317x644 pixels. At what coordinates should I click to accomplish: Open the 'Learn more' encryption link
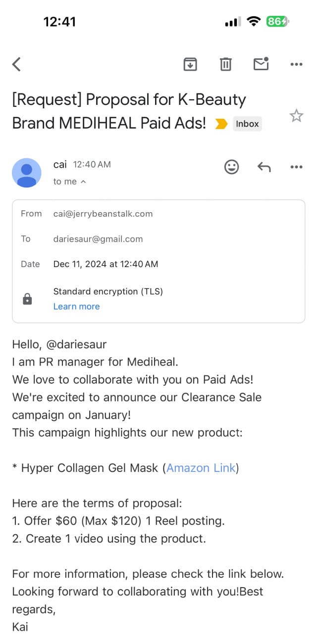(76, 307)
